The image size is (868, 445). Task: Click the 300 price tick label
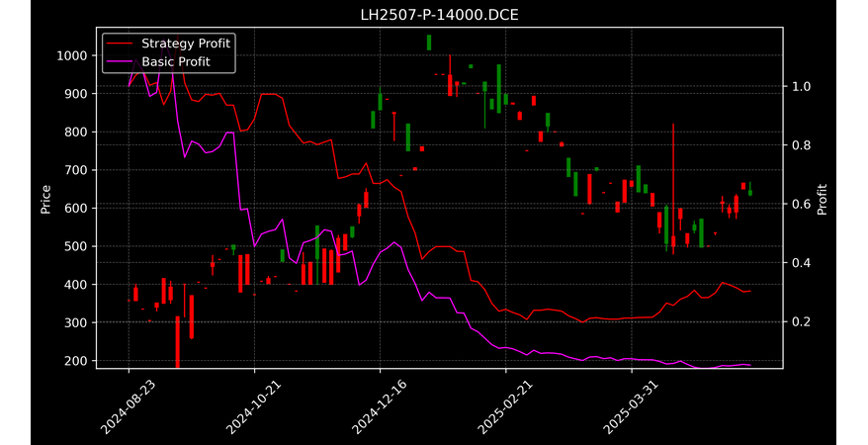[76, 322]
